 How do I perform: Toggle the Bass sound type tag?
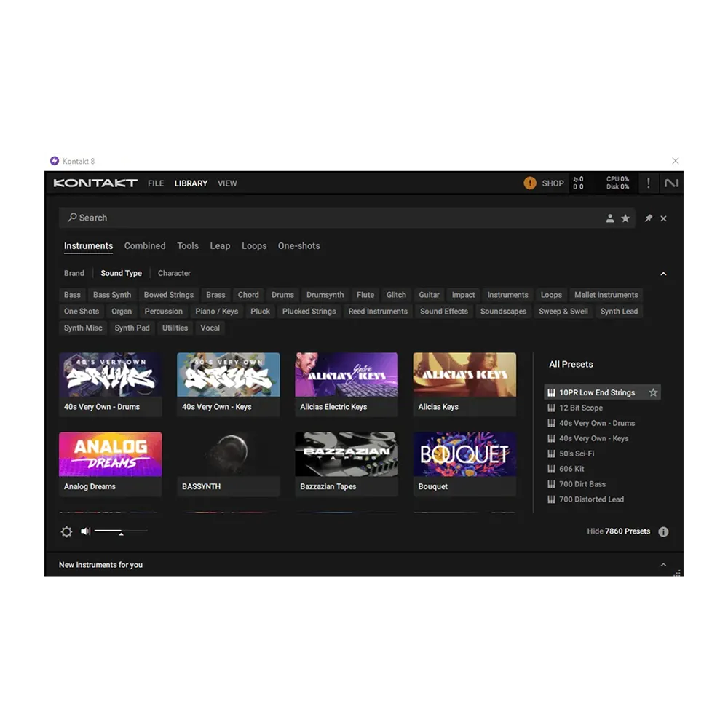(72, 295)
